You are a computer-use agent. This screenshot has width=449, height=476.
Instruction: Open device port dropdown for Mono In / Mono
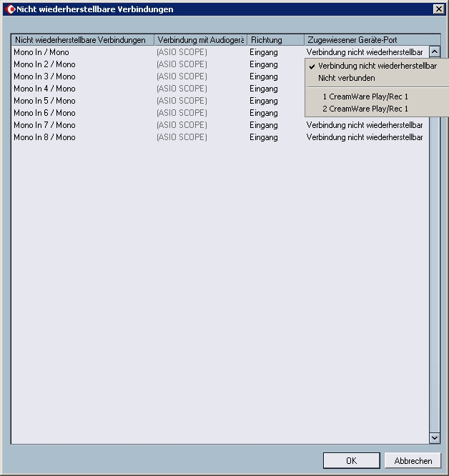(x=365, y=52)
